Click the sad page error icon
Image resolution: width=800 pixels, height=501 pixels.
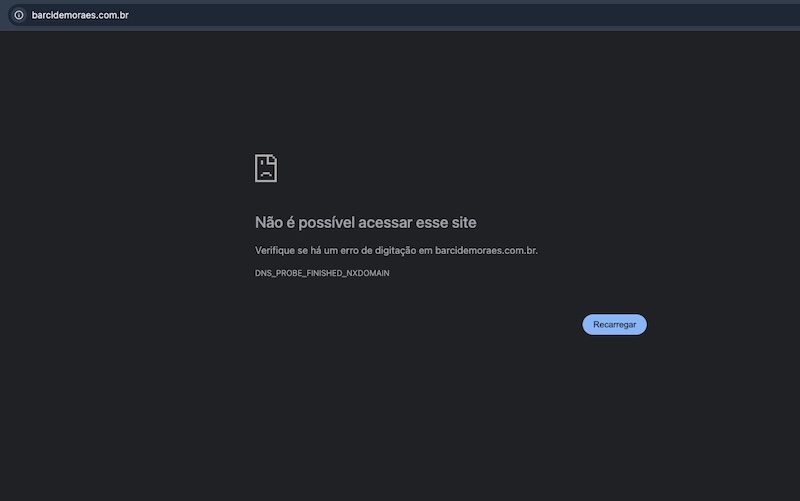pos(265,168)
